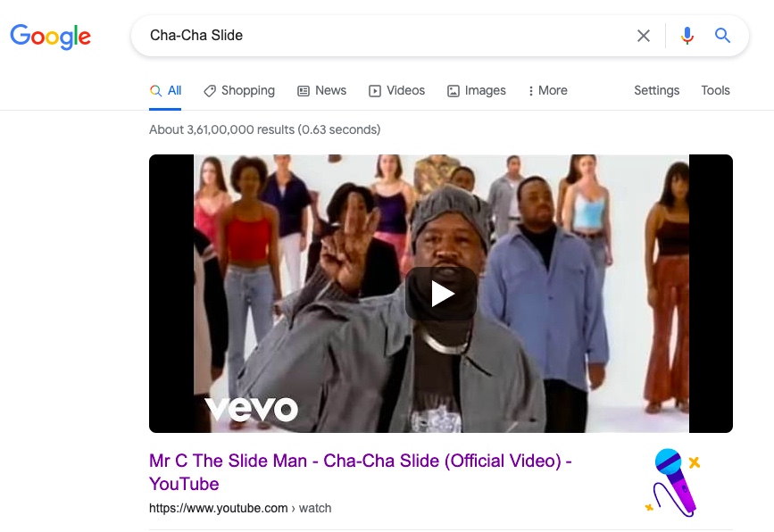Click the blue search magnifier icon
This screenshot has width=774, height=532.
pyautogui.click(x=722, y=36)
